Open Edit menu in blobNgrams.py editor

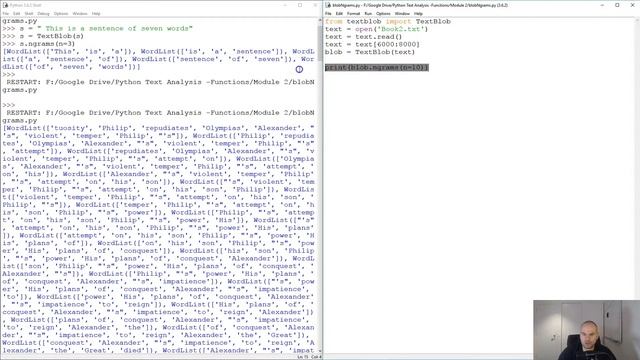(339, 13)
